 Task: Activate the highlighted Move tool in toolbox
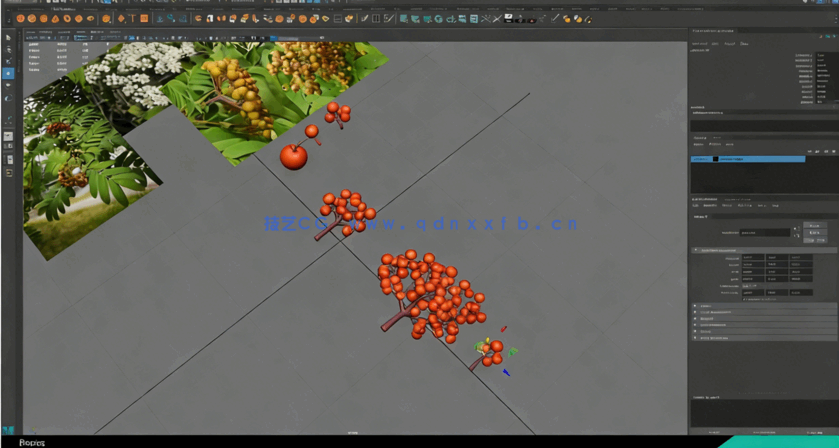[x=9, y=73]
